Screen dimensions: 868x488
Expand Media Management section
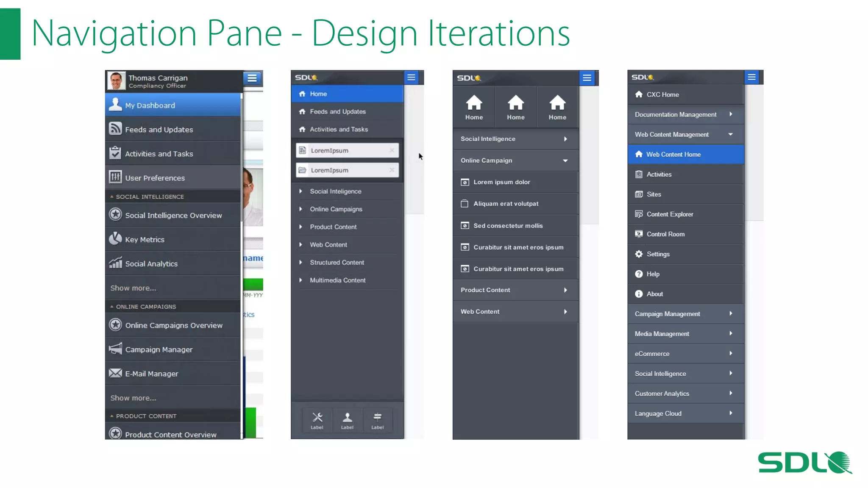pyautogui.click(x=686, y=334)
